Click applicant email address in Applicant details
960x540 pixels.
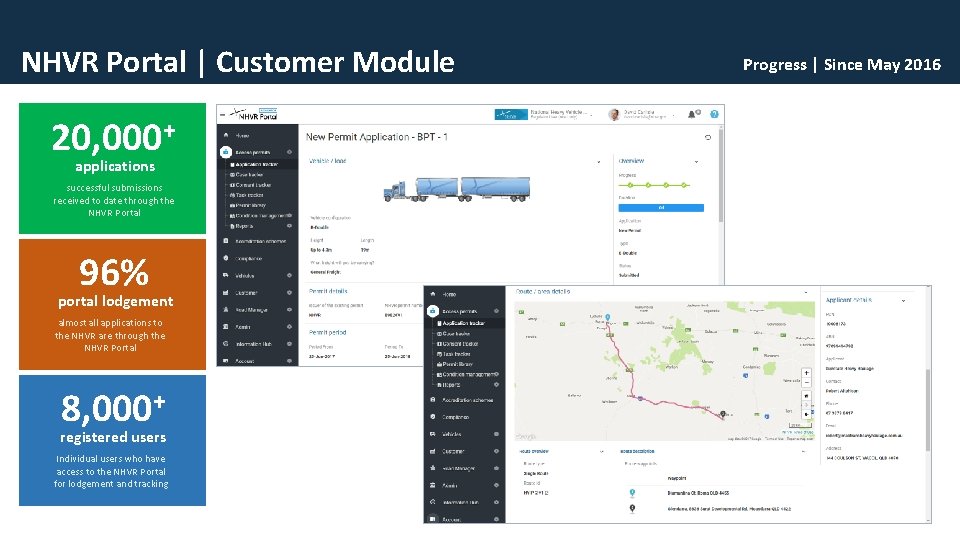tap(864, 436)
